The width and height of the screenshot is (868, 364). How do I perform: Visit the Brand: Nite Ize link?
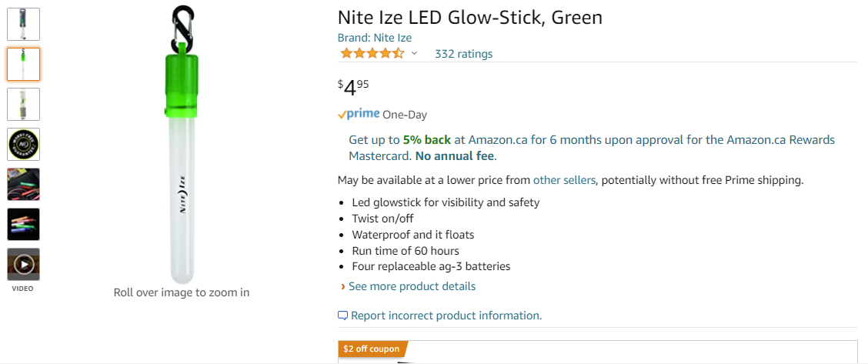(375, 38)
